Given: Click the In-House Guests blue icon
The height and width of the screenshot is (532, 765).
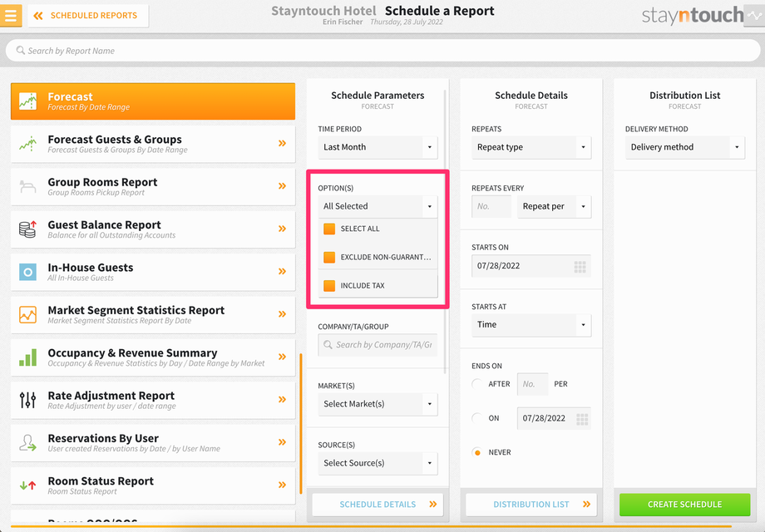Looking at the screenshot, I should click(x=27, y=272).
